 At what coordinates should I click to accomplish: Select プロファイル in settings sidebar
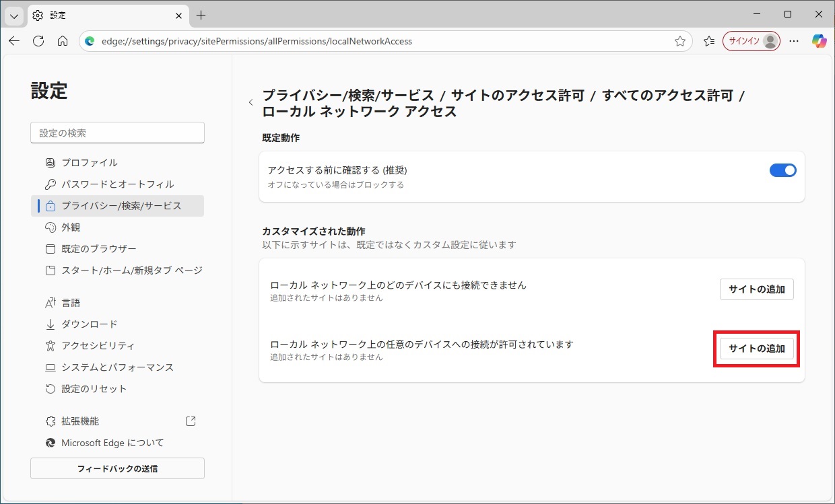coord(89,163)
